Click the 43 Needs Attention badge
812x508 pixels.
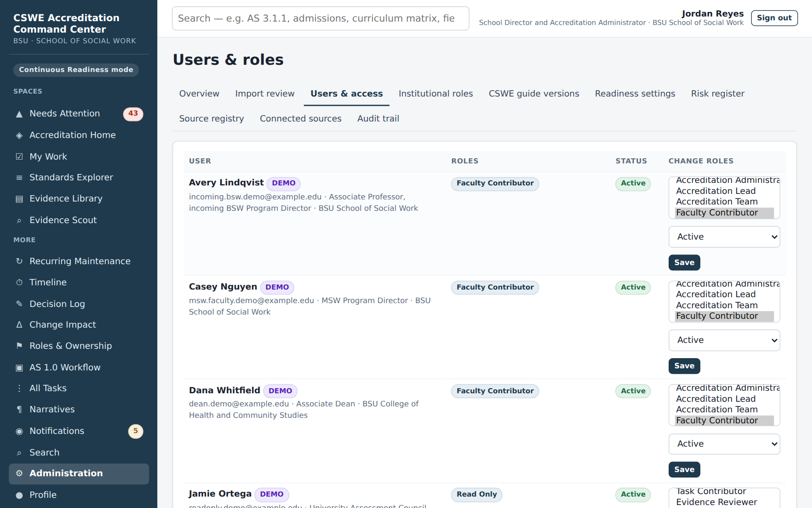click(x=133, y=113)
